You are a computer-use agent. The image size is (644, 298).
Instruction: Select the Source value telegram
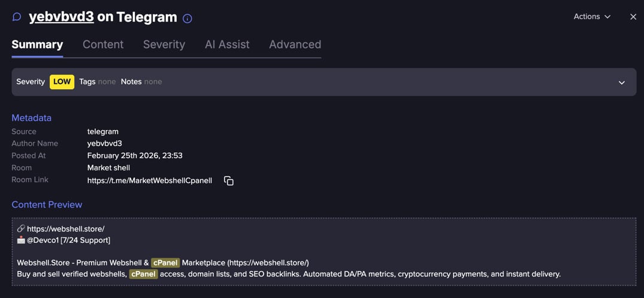[102, 131]
